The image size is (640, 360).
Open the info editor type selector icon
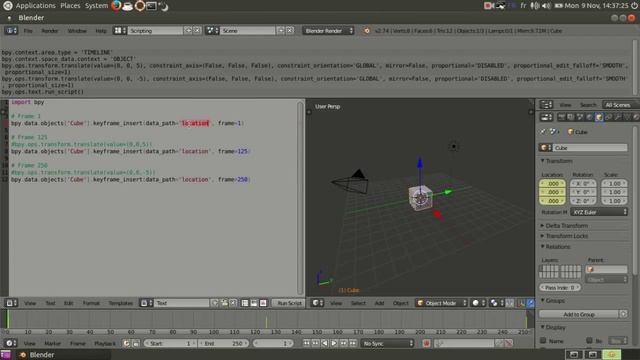[x=11, y=31]
